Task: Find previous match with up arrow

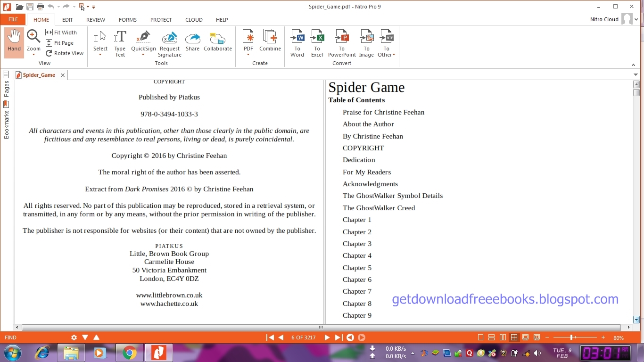Action: pos(97,337)
